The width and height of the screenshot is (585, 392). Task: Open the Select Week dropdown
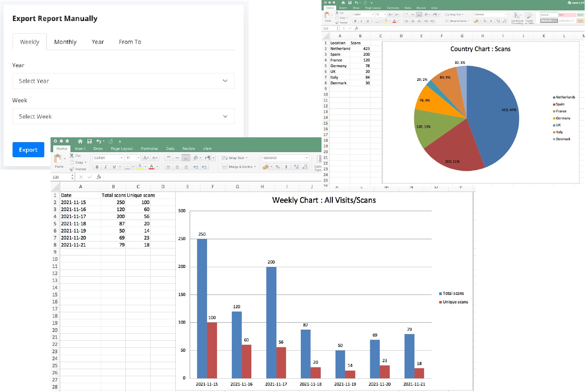tap(124, 116)
